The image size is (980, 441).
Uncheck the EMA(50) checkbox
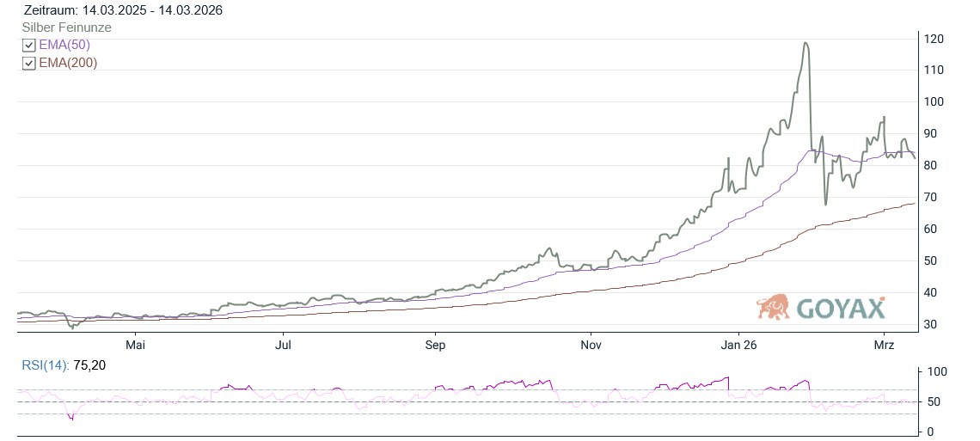tap(29, 46)
